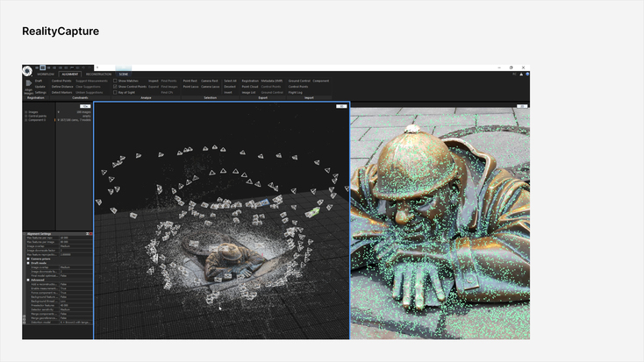This screenshot has height=362, width=644.
Task: Collapse the Camera priors section
Action: pyautogui.click(x=28, y=259)
